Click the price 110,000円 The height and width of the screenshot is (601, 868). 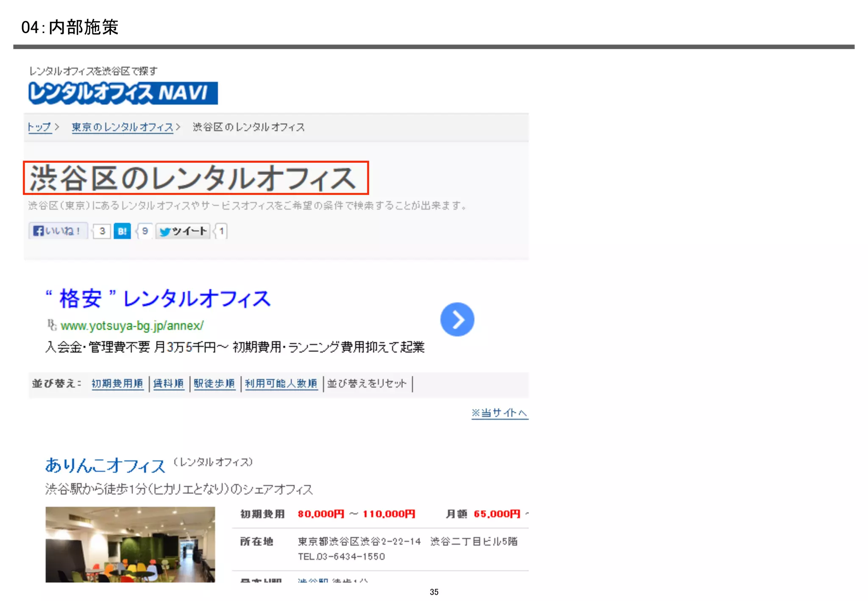tap(389, 514)
